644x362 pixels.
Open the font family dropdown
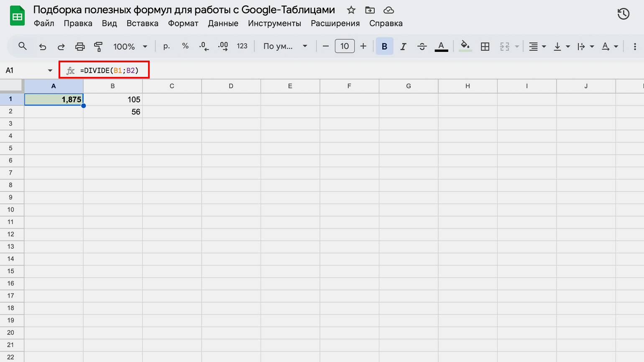click(x=285, y=46)
